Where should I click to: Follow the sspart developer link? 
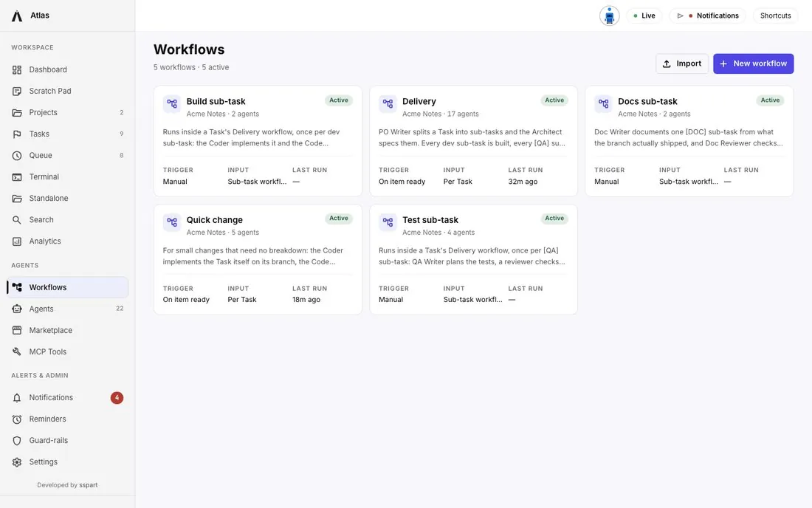click(x=89, y=485)
